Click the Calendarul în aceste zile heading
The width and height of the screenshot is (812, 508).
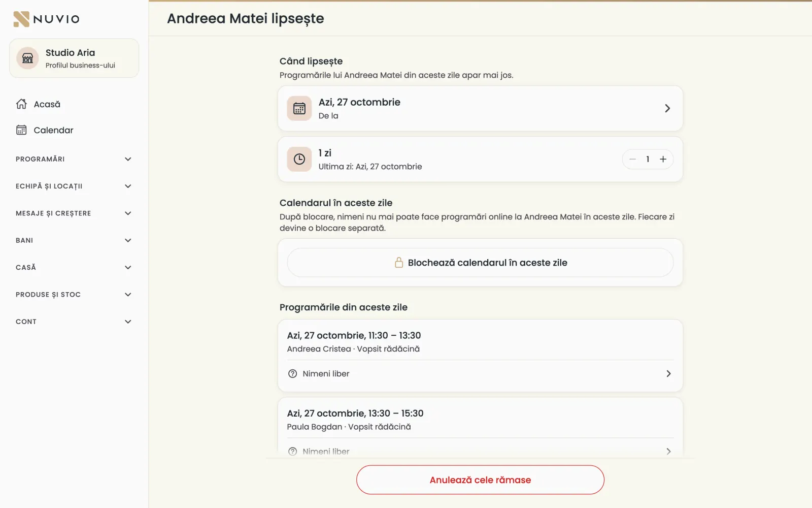[x=336, y=203]
